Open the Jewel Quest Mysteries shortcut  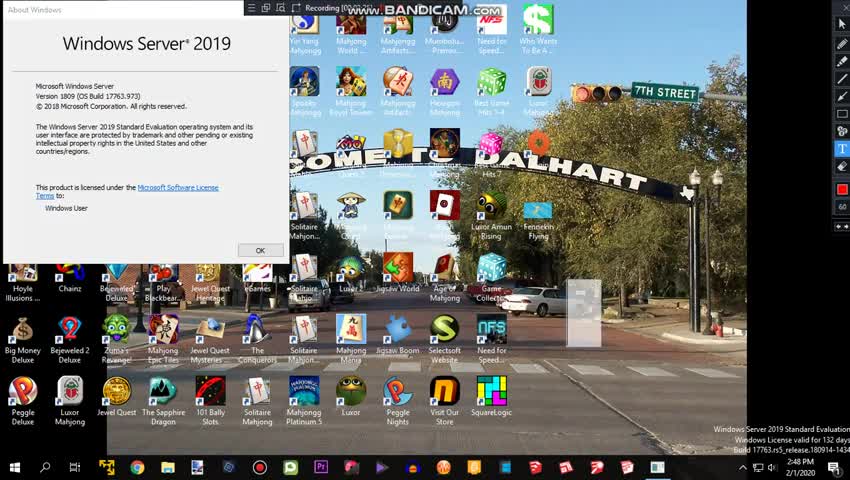pos(210,340)
